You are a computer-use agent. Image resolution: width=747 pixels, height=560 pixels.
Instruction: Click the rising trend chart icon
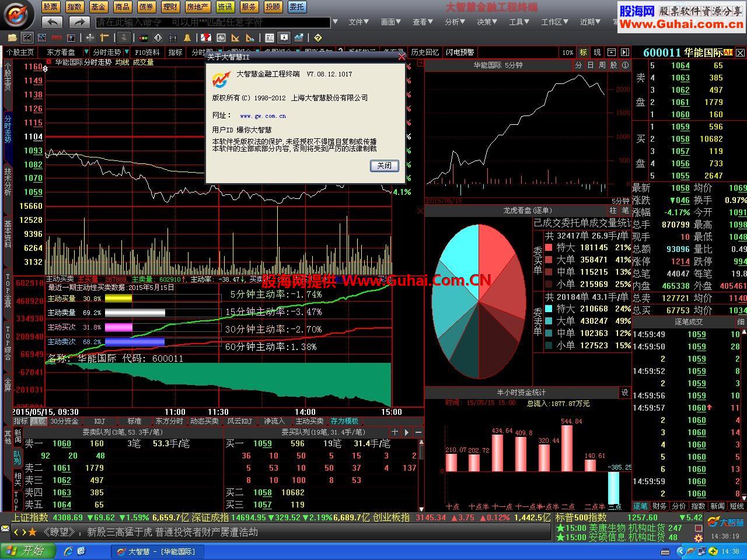click(299, 38)
